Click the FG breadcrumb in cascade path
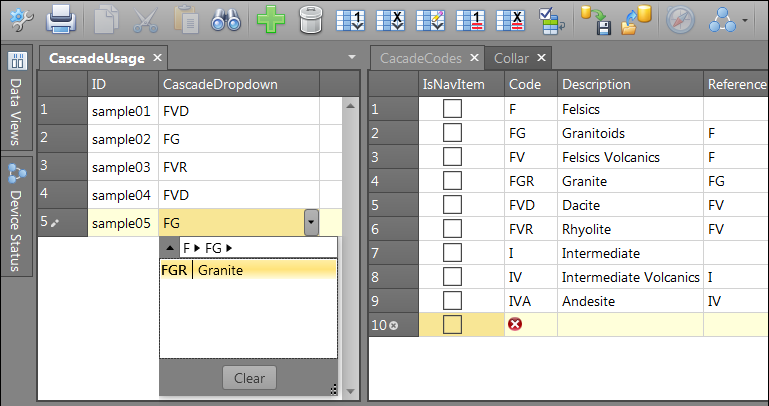Image resolution: width=769 pixels, height=406 pixels. click(213, 248)
